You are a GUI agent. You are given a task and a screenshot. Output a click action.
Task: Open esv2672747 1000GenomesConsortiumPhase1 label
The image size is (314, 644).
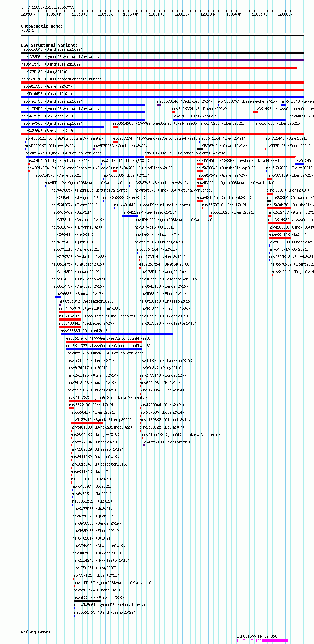(x=156, y=139)
